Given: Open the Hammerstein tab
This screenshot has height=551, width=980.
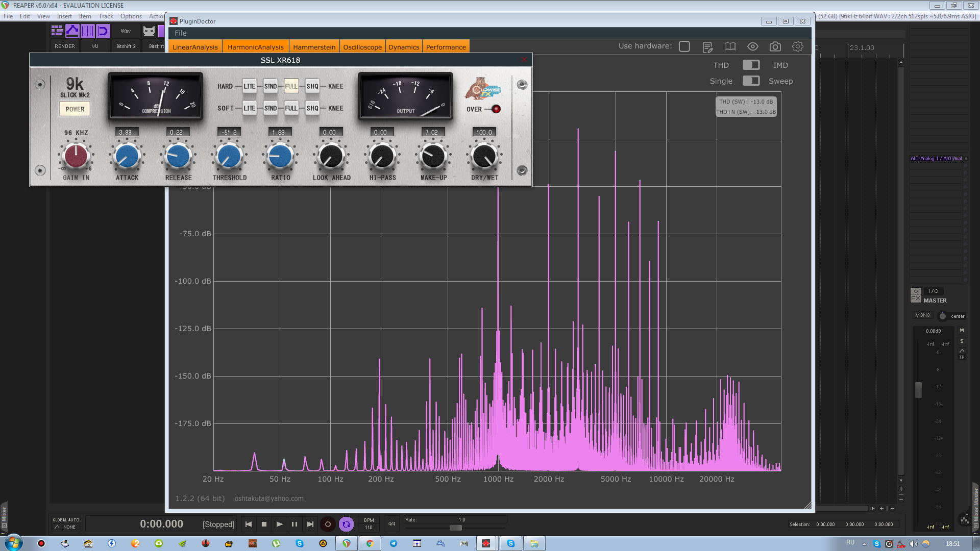Looking at the screenshot, I should 314,47.
